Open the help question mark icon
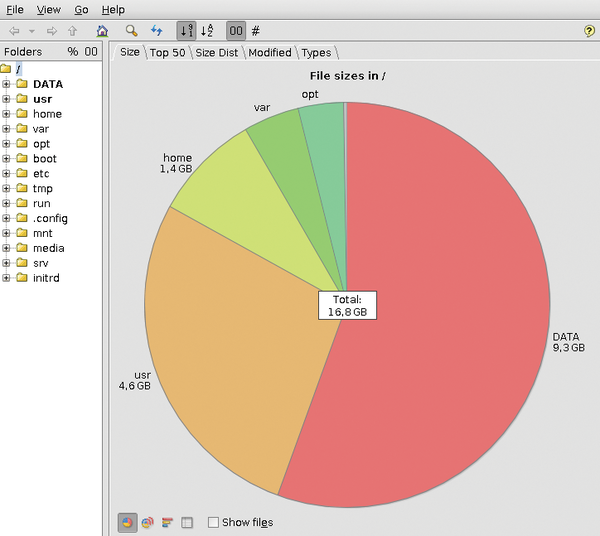The image size is (600, 536). [x=589, y=31]
